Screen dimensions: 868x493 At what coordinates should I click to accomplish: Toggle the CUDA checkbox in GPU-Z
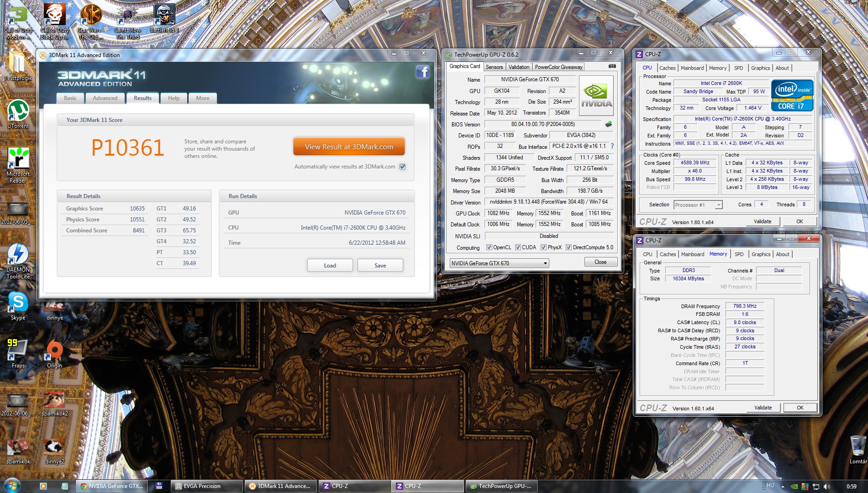(x=518, y=247)
